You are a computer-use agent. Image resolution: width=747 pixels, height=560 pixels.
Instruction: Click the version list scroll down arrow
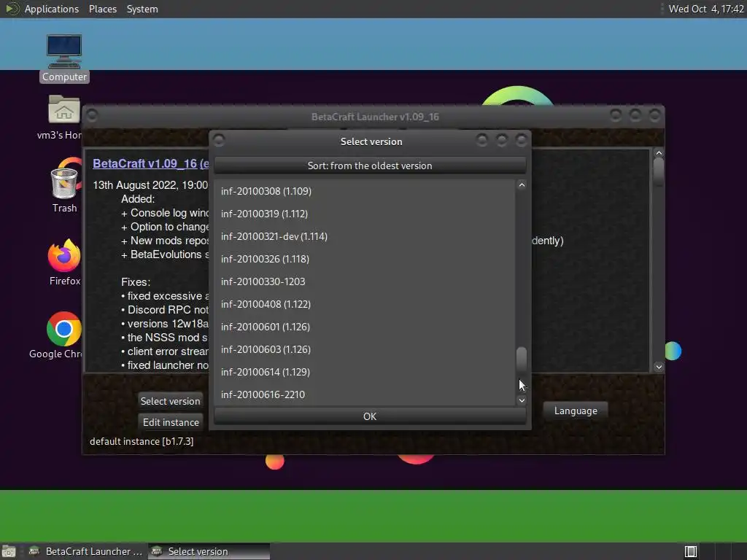[x=522, y=400]
